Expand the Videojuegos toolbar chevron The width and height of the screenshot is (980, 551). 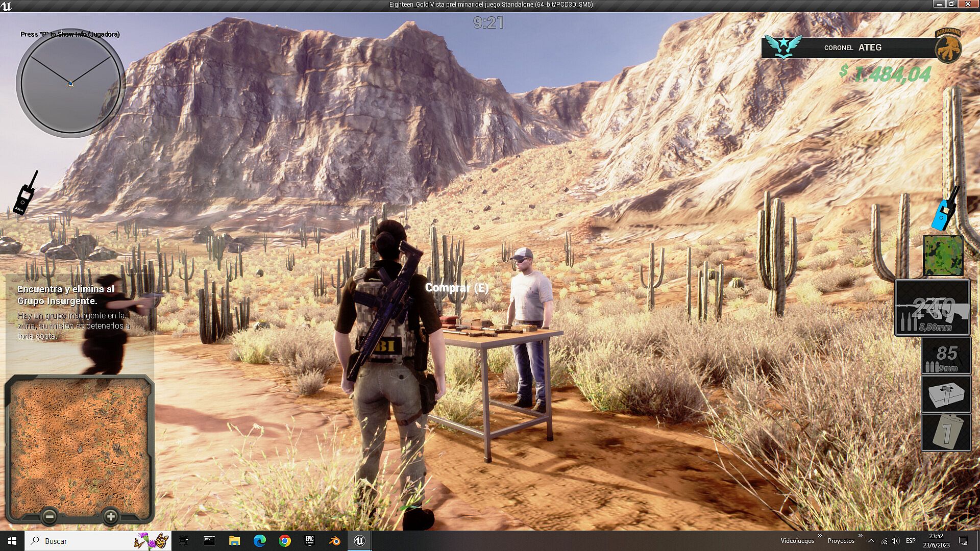[820, 536]
